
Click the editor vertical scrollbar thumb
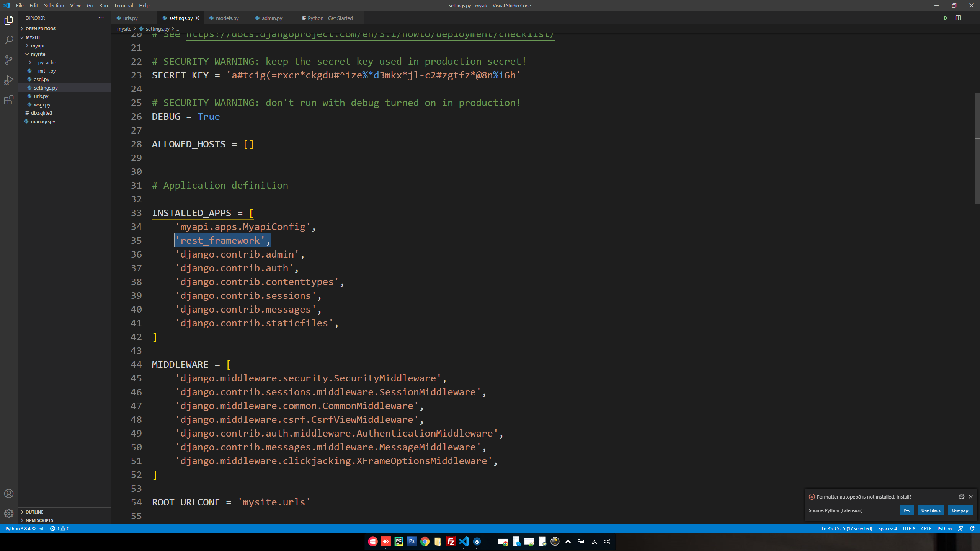977,148
